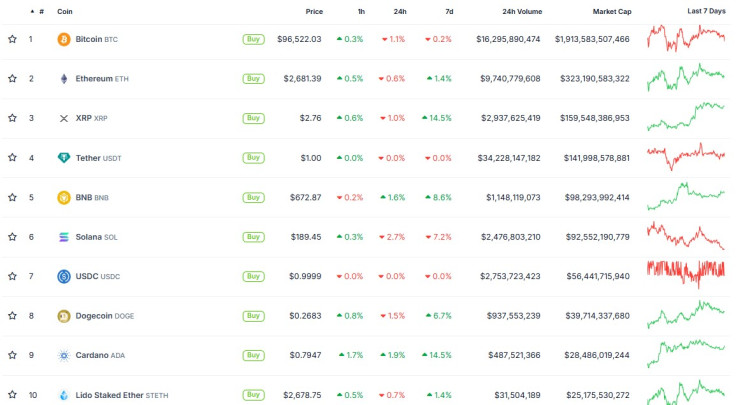
Task: Click the Last 7 Days column header
Action: (706, 11)
